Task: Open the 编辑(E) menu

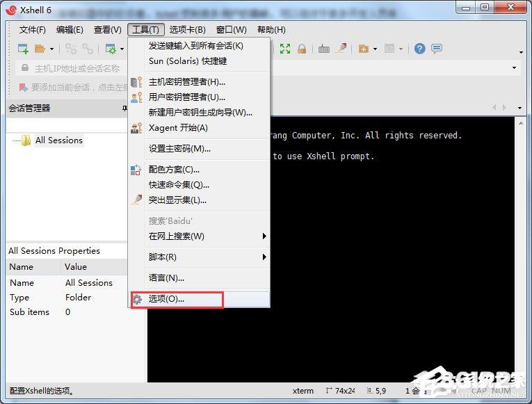Action: click(70, 30)
